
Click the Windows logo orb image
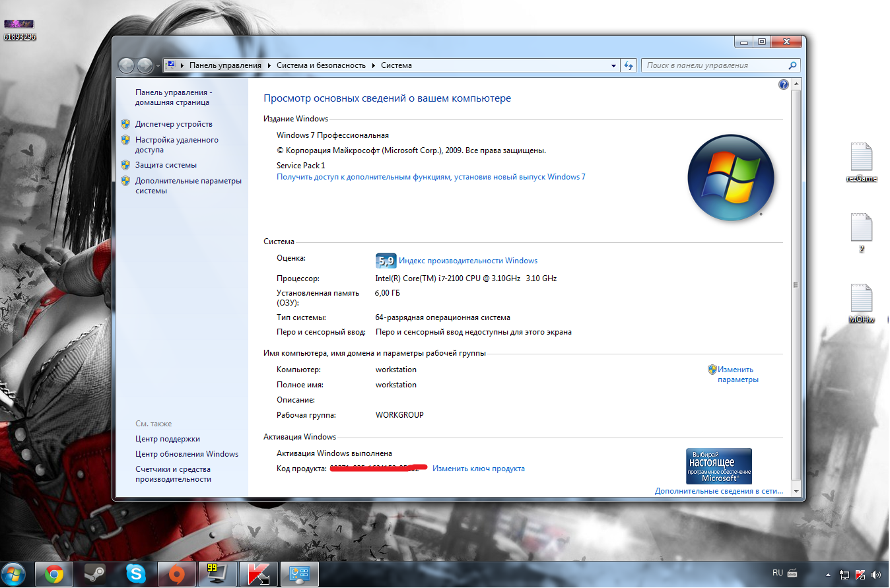coord(730,178)
